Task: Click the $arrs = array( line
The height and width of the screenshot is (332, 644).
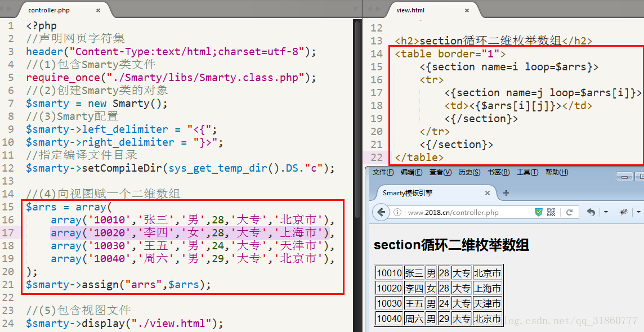Action: pyautogui.click(x=69, y=207)
